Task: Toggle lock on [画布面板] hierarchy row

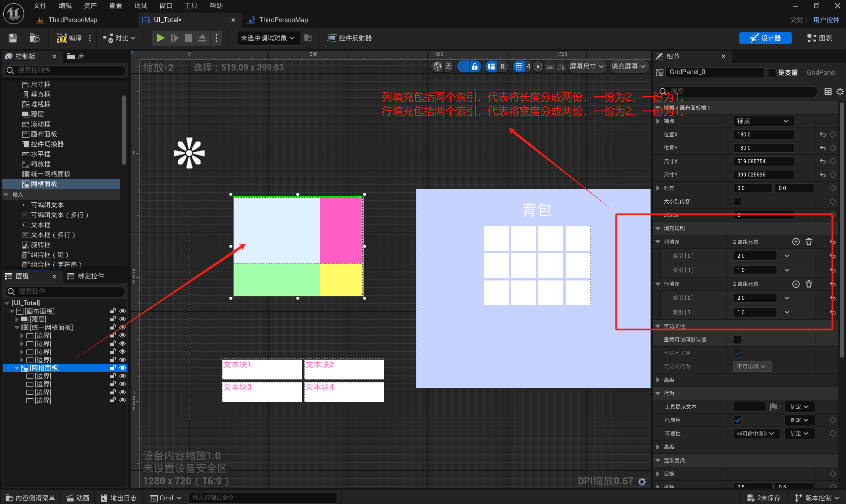Action: 113,311
